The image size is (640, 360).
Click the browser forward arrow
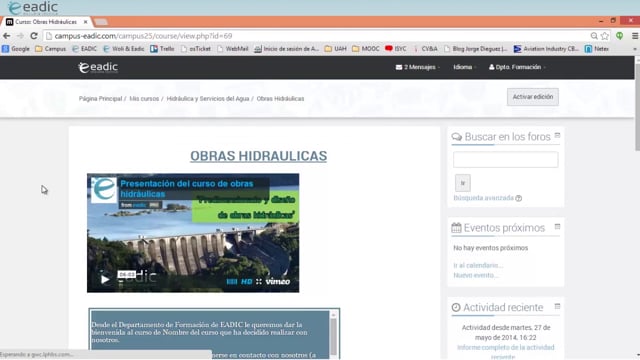[20, 36]
